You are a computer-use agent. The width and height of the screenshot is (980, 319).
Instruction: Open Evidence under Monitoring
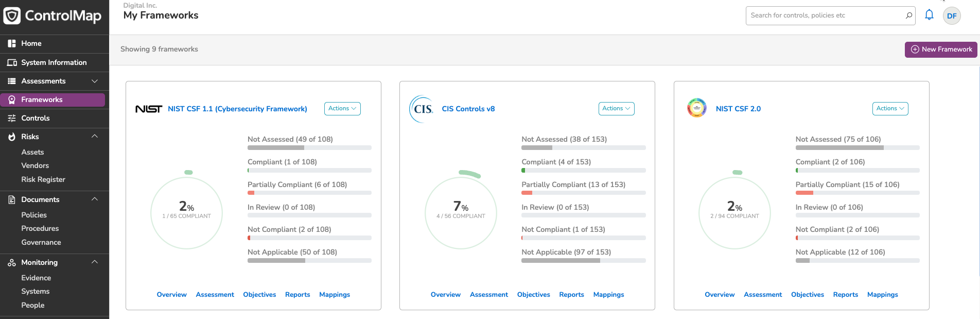tap(36, 278)
